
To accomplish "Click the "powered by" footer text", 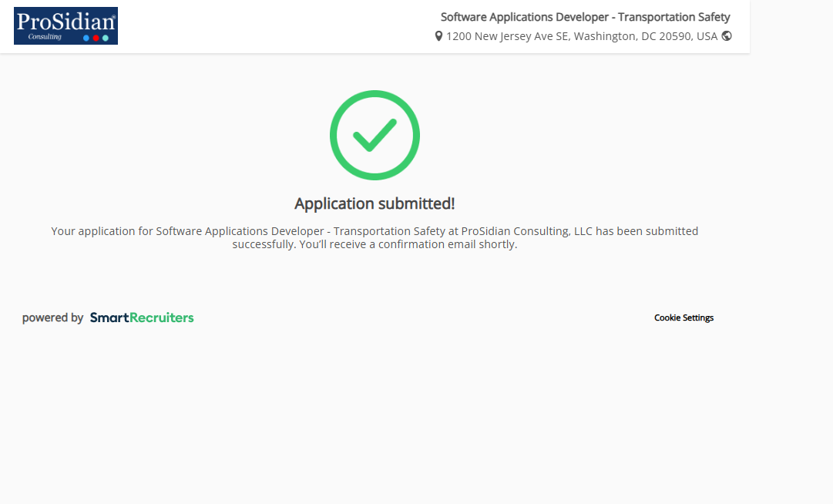I will [x=52, y=318].
